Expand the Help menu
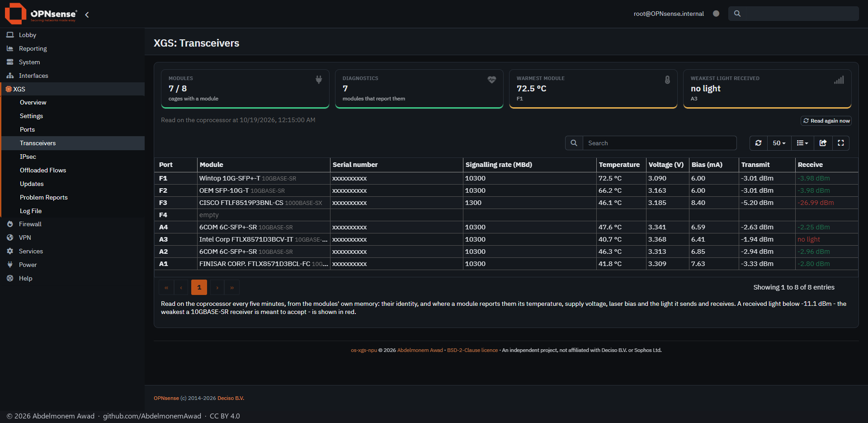 tap(72, 278)
